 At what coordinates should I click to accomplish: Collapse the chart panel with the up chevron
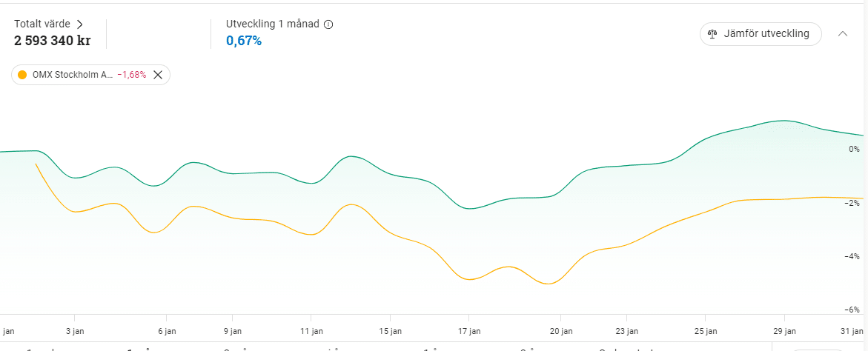tap(843, 34)
